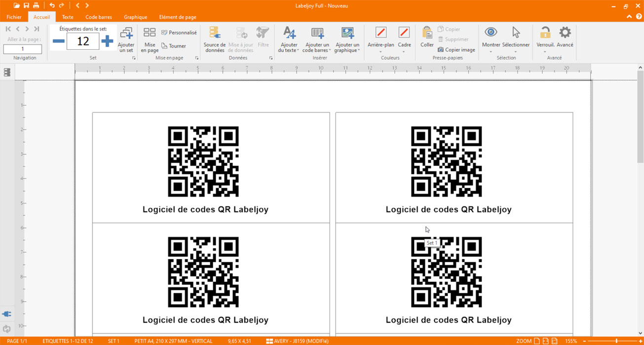Rotate the page with 'Tourner'

coord(174,46)
